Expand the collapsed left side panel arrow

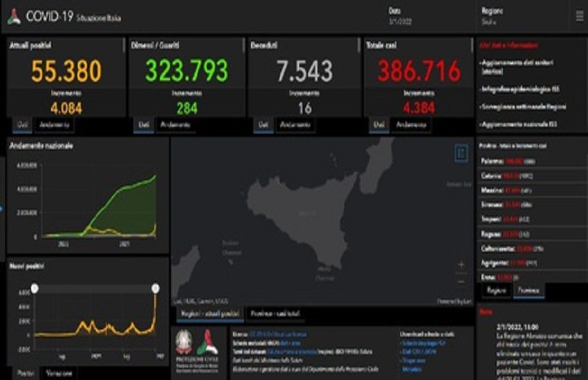[2, 207]
